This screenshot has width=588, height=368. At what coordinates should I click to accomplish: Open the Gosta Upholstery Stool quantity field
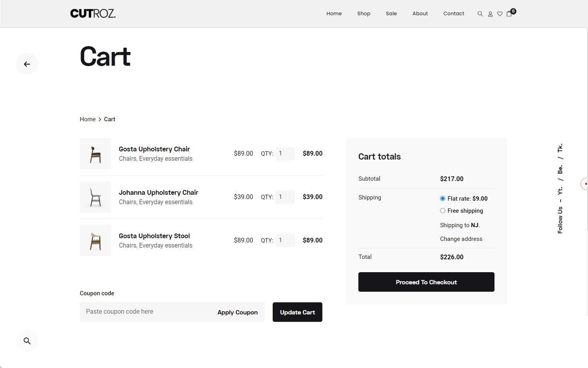pyautogui.click(x=285, y=240)
